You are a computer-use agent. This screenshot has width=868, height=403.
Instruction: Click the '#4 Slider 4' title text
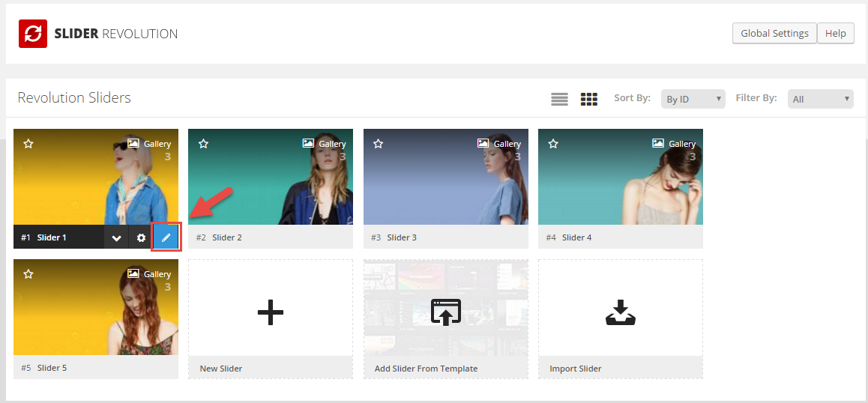(568, 237)
